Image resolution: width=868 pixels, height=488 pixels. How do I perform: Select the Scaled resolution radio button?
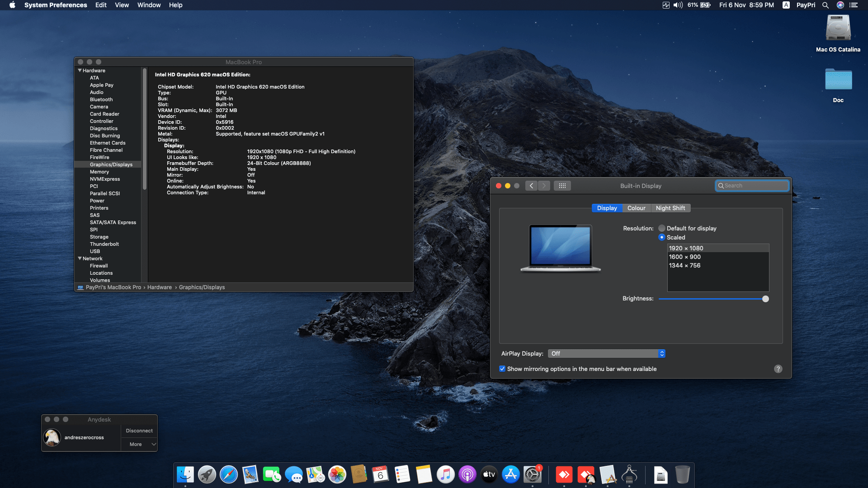click(662, 237)
